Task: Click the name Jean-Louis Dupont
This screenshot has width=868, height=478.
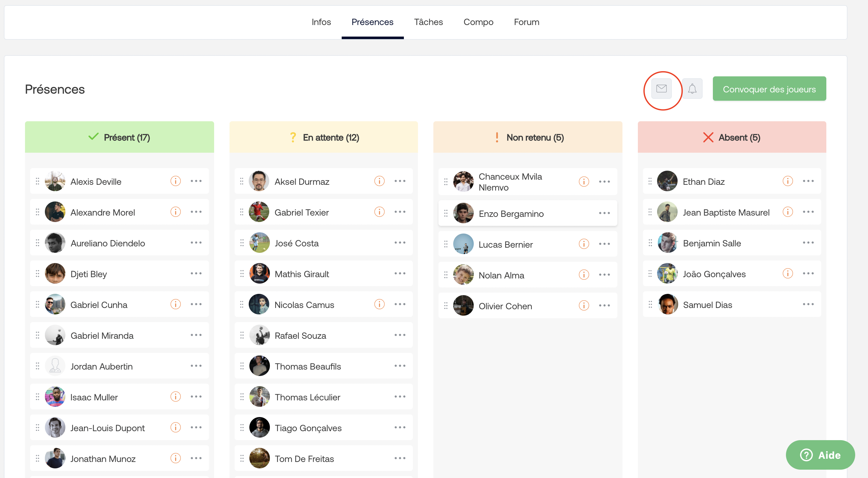Action: (x=107, y=428)
